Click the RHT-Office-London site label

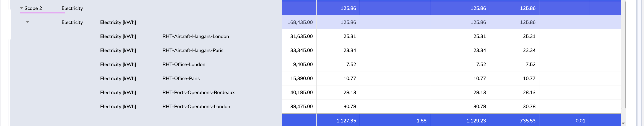pos(184,65)
